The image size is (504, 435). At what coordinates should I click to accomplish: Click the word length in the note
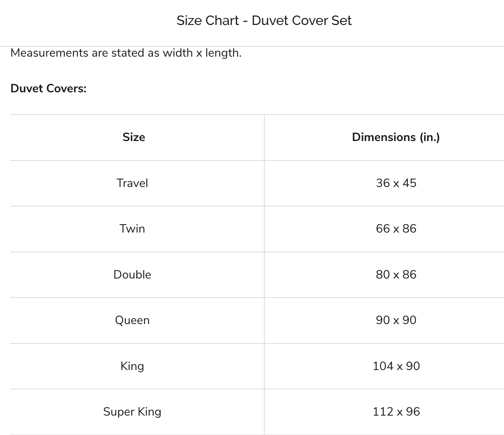point(223,53)
